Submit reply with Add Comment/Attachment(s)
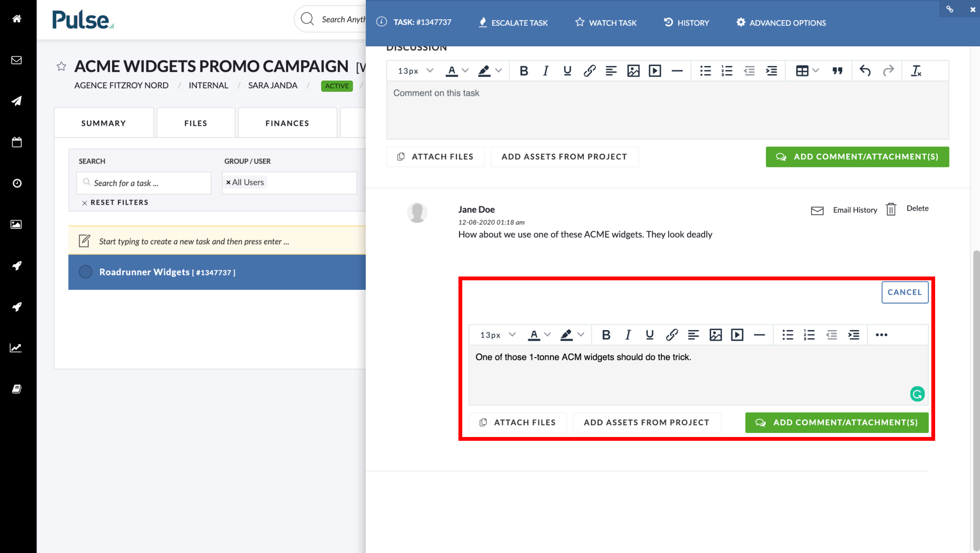 tap(837, 423)
